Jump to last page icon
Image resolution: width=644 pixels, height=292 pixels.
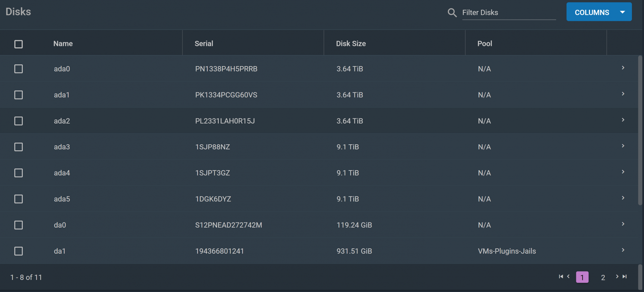(x=625, y=277)
